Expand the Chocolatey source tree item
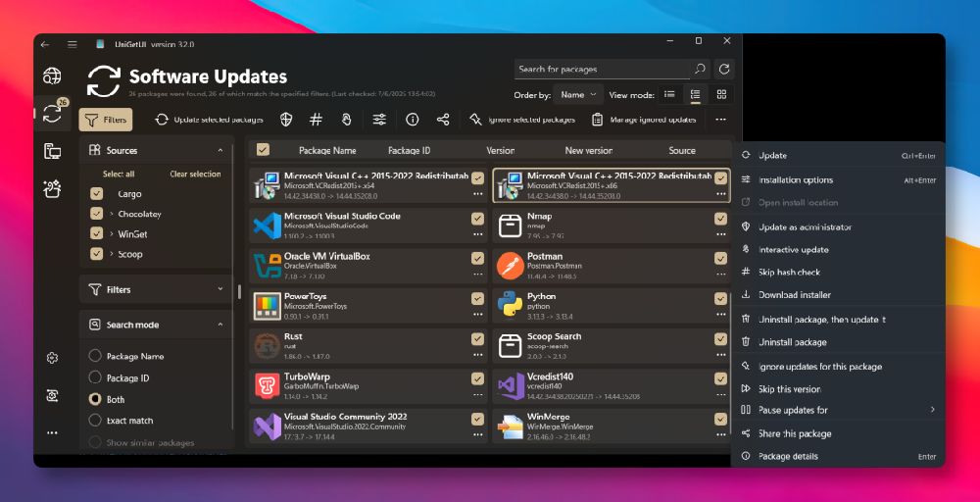The image size is (980, 502). (111, 214)
